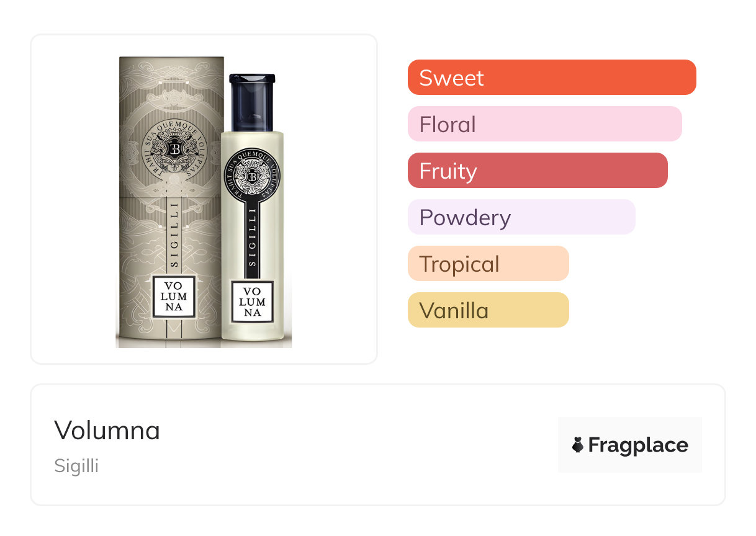
Task: Click the VO LUM NA label on the box
Action: [x=174, y=297]
